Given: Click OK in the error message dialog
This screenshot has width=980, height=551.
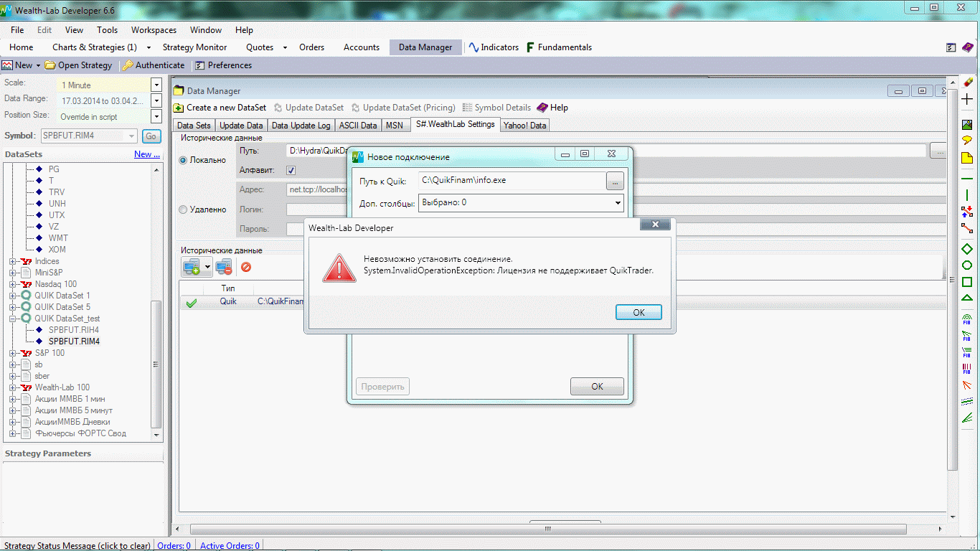Looking at the screenshot, I should 639,312.
